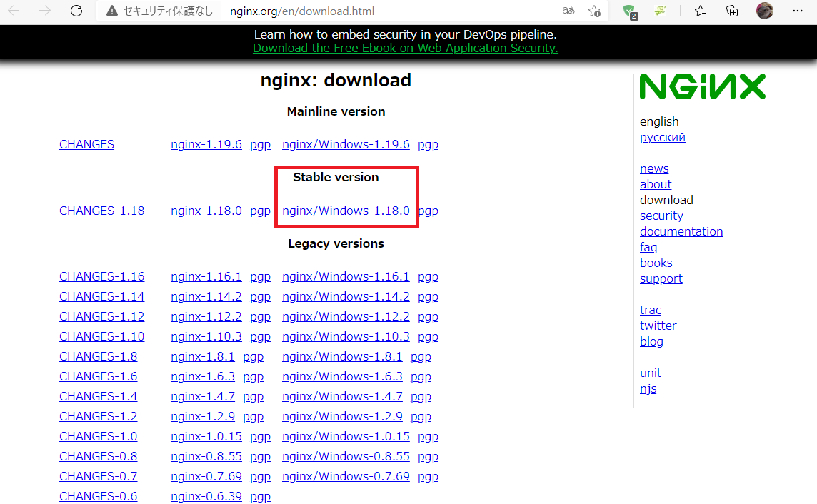Open the documentation page link
The image size is (817, 504).
[x=681, y=231]
